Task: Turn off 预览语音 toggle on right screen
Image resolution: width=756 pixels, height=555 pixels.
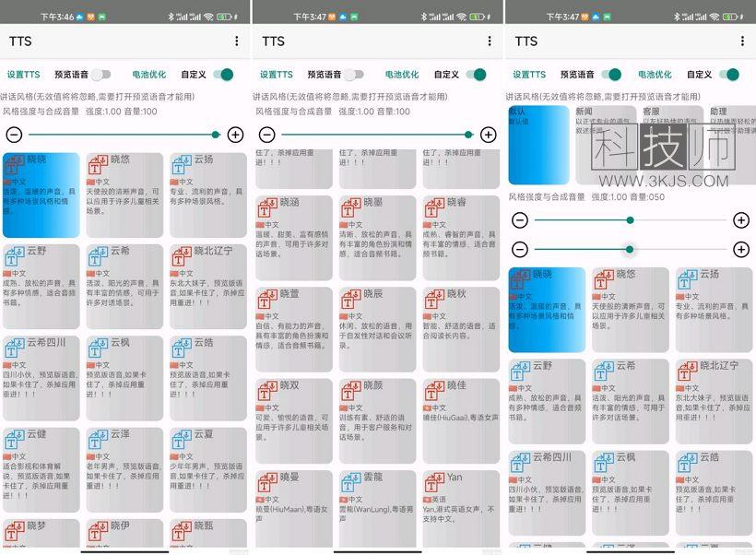Action: pos(611,75)
